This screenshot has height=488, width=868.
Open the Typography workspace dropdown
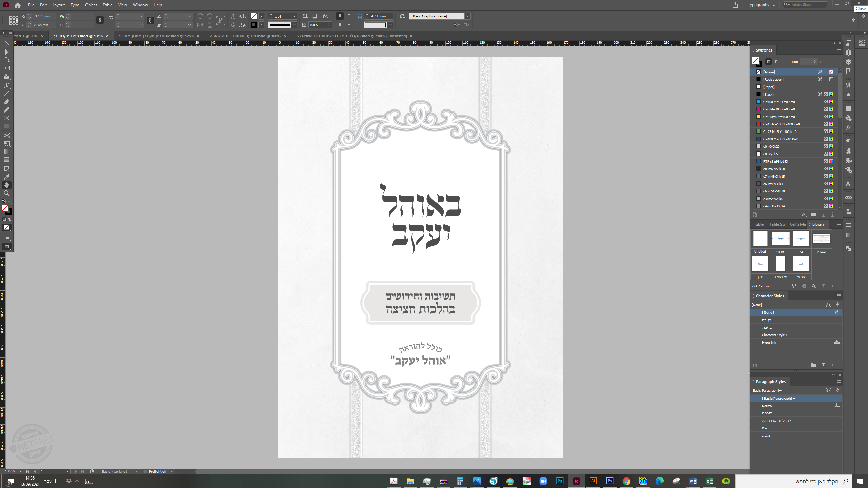pyautogui.click(x=761, y=5)
